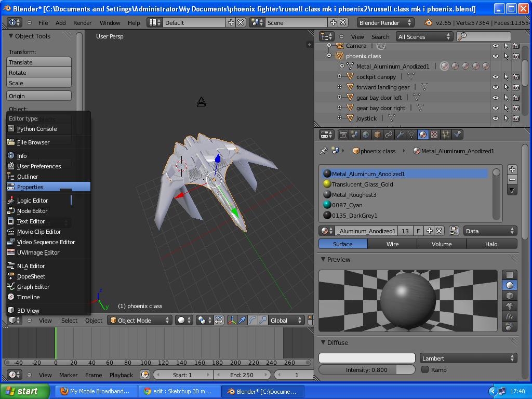Choose Node Editor from the editor type menu
Viewport: 532px width, 399px height.
tap(31, 211)
